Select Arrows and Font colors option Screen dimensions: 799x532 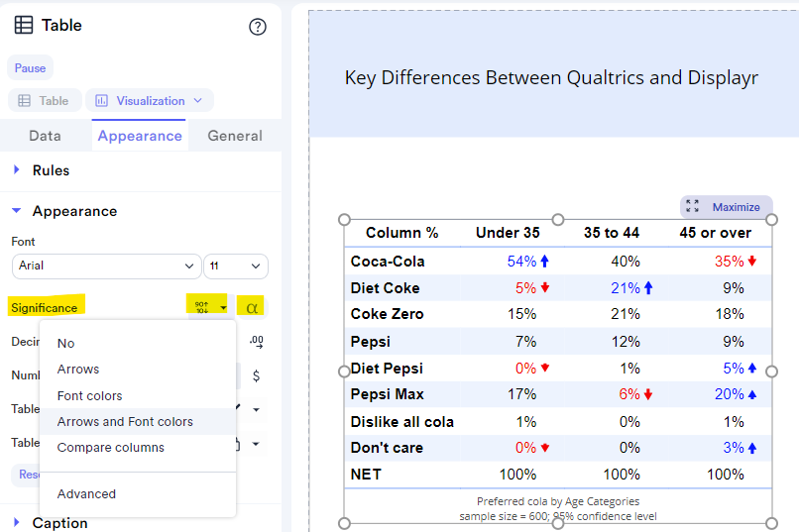coord(125,422)
